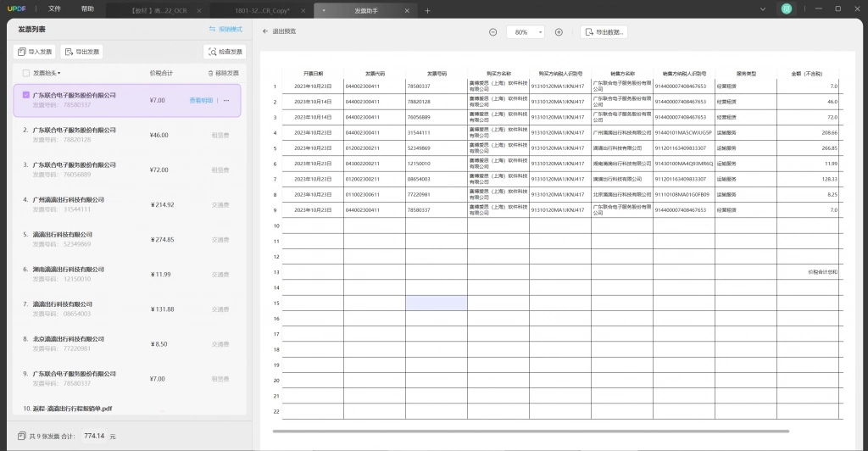Expand the 发票抬头 sort dropdown

coord(47,73)
